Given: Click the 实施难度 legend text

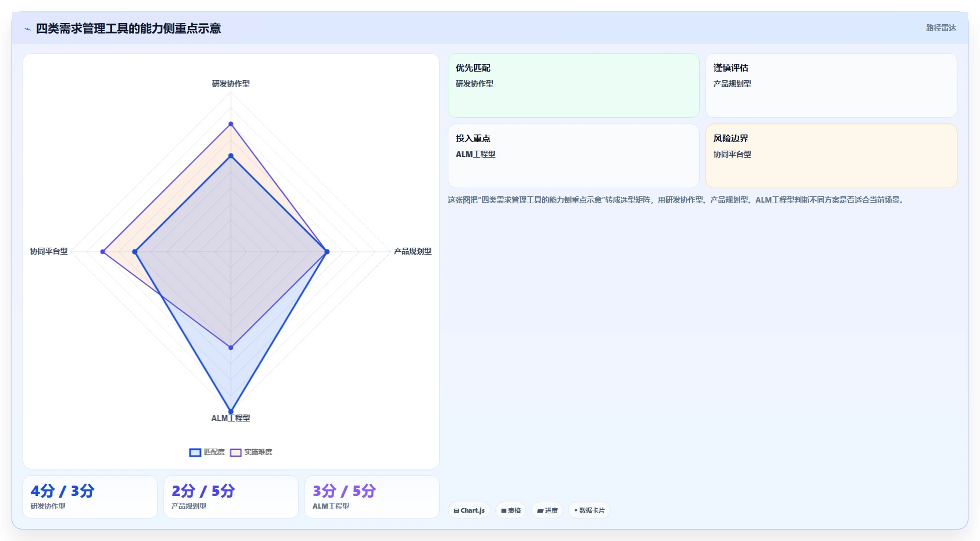Looking at the screenshot, I should point(258,452).
